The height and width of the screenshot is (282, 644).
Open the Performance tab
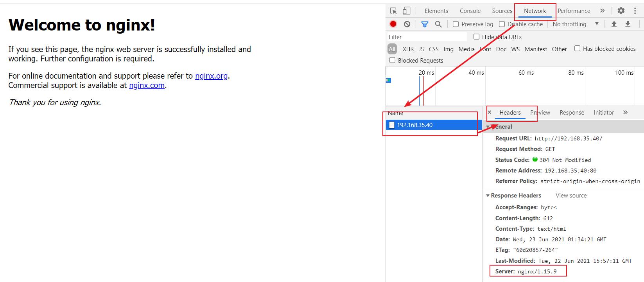(x=574, y=11)
